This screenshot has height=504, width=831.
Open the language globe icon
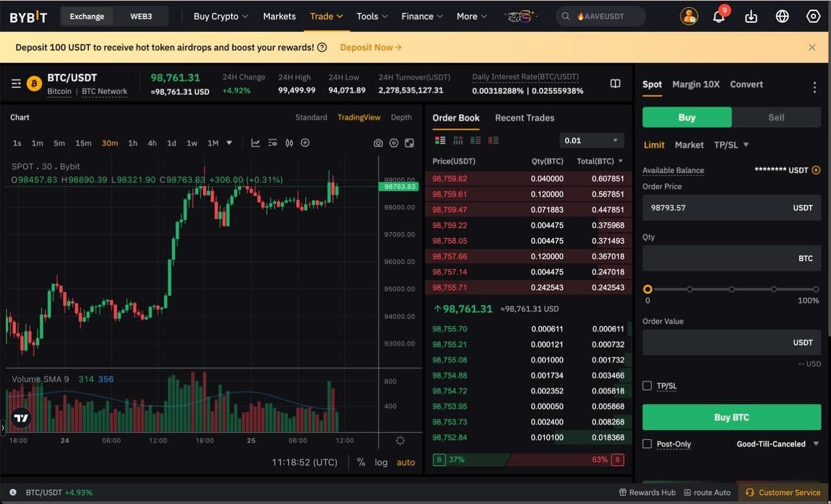(x=782, y=16)
